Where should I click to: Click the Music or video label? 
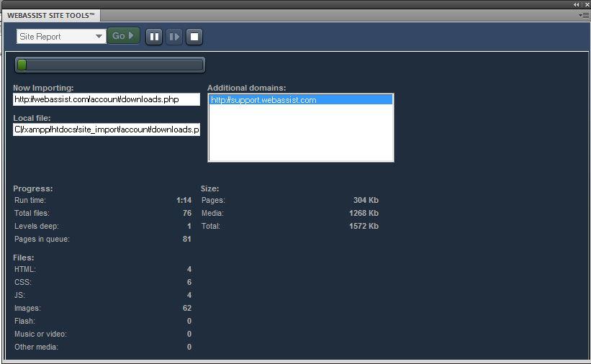point(41,334)
